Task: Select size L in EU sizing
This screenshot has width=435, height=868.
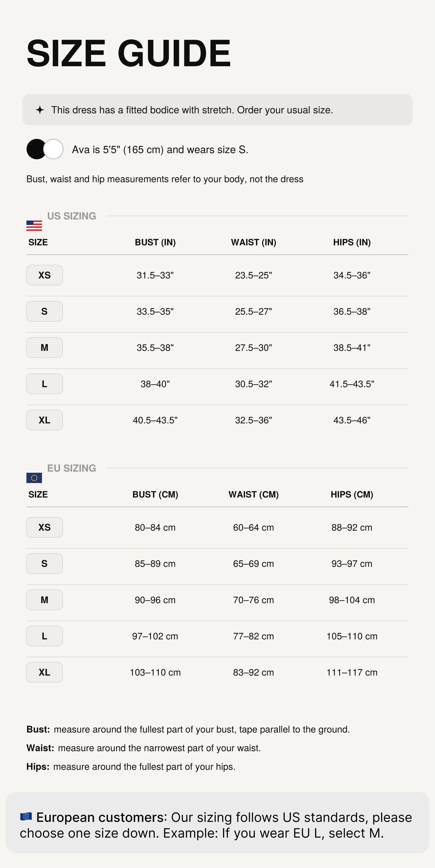Action: 44,636
